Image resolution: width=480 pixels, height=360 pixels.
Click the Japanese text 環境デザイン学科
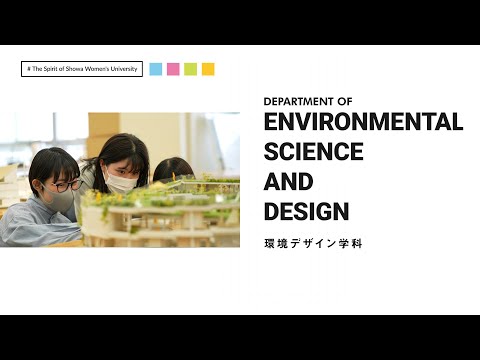pyautogui.click(x=313, y=244)
